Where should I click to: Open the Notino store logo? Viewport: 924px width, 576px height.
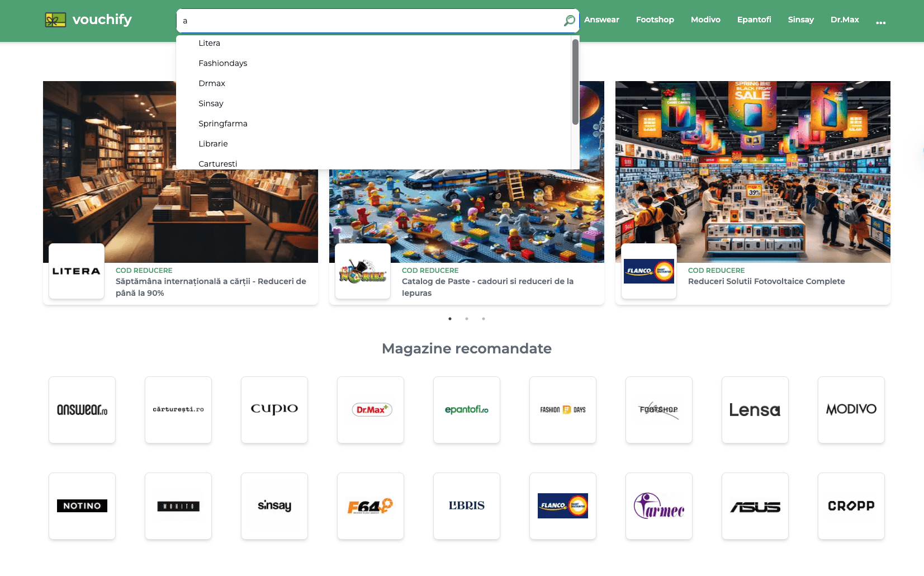[82, 506]
